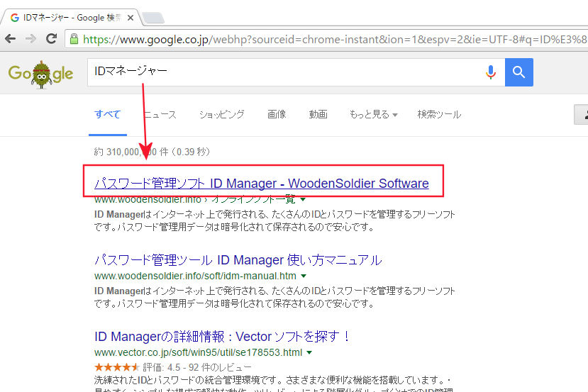Click the Google doodle logo
Screen dimensions: 588x392
[x=40, y=74]
